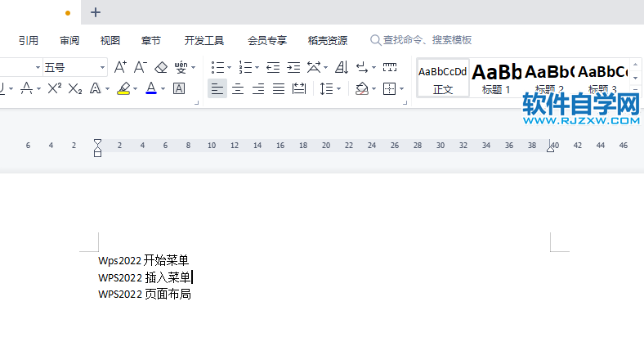The width and height of the screenshot is (644, 360).
Task: Click the tab stops ruler icon
Action: [x=389, y=67]
